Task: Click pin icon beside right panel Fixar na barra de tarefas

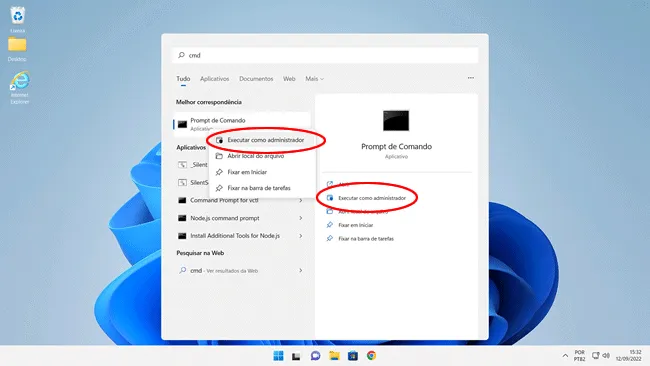Action: coord(330,239)
